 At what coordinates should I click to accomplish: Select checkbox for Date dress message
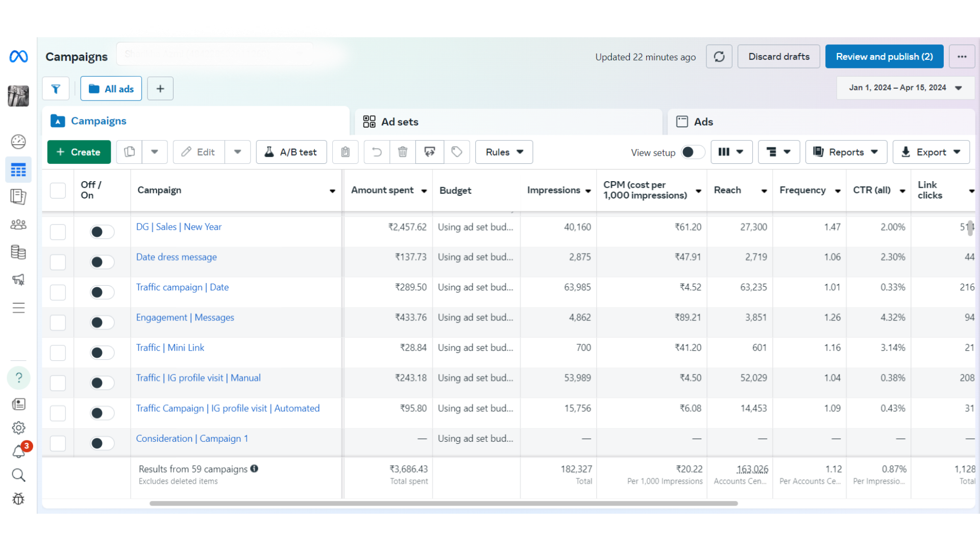point(58,262)
